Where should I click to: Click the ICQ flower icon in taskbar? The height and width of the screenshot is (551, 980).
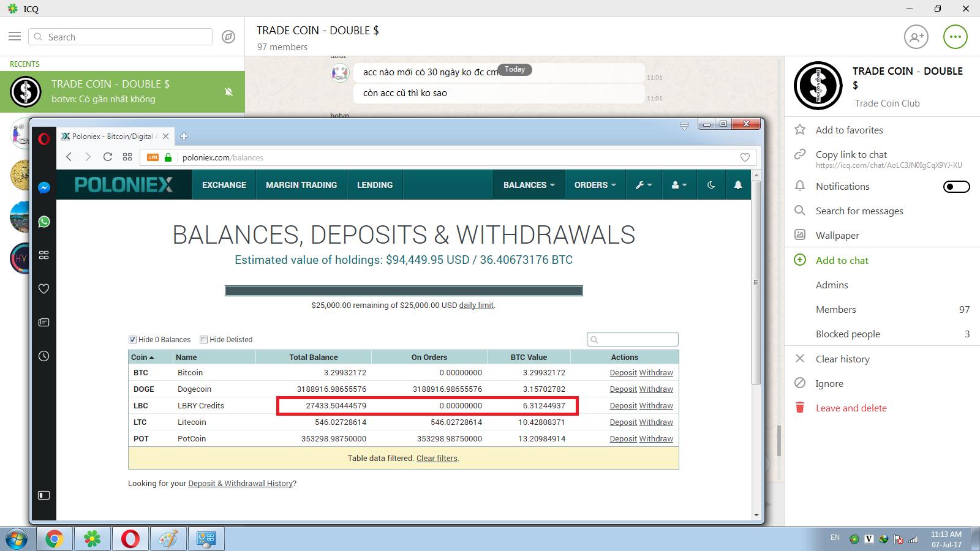92,539
